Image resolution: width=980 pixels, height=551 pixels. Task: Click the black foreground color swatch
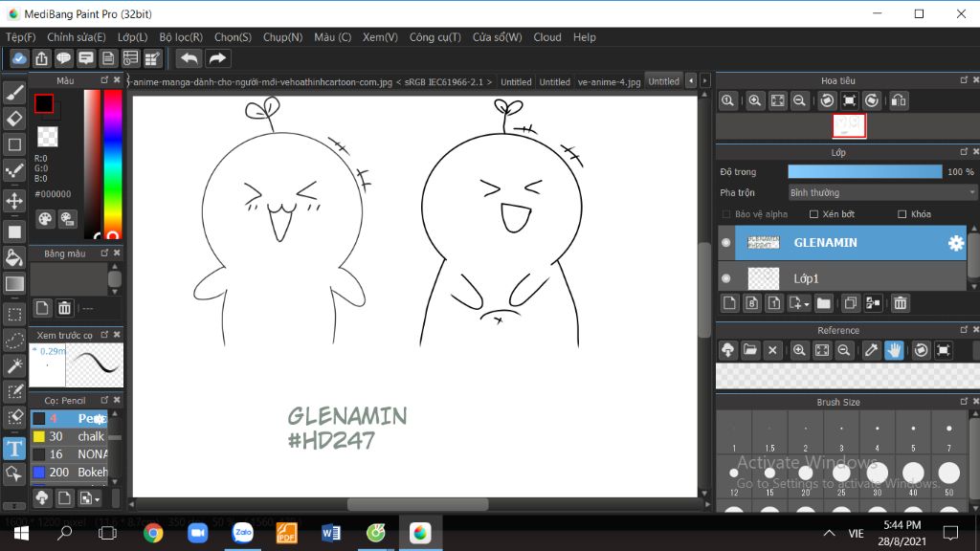44,103
